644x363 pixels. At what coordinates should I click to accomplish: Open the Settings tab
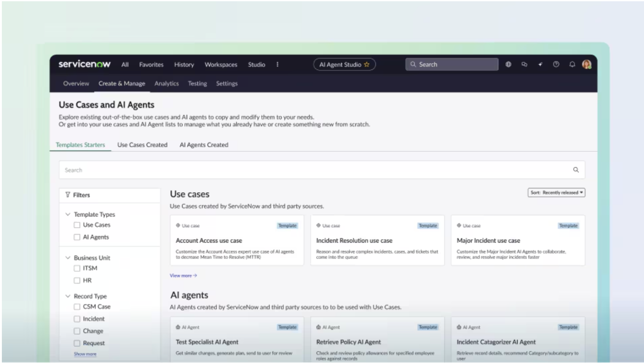click(x=227, y=84)
